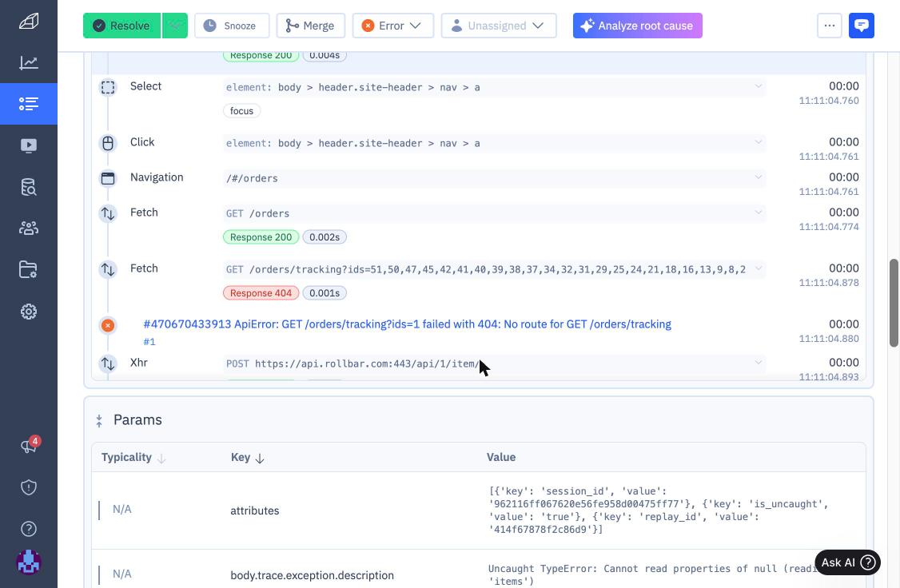
Task: Expand the Navigation /#/orders row chevron
Action: point(759,177)
